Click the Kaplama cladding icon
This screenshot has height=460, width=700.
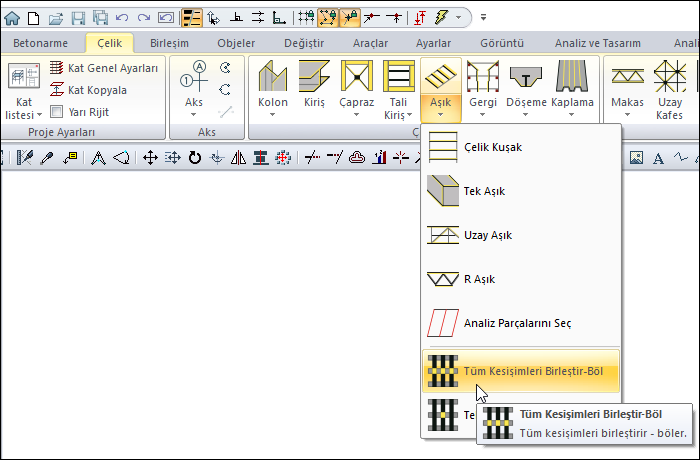coord(572,77)
